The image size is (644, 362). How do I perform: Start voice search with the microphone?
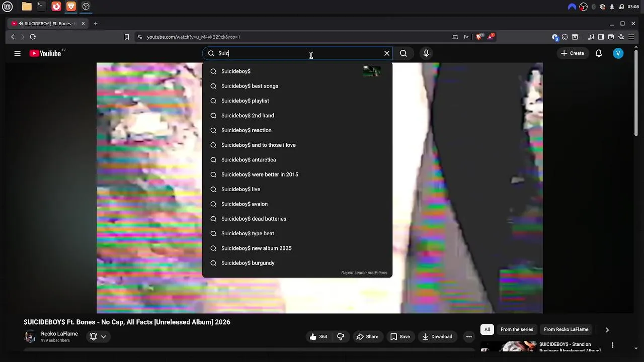pyautogui.click(x=426, y=53)
